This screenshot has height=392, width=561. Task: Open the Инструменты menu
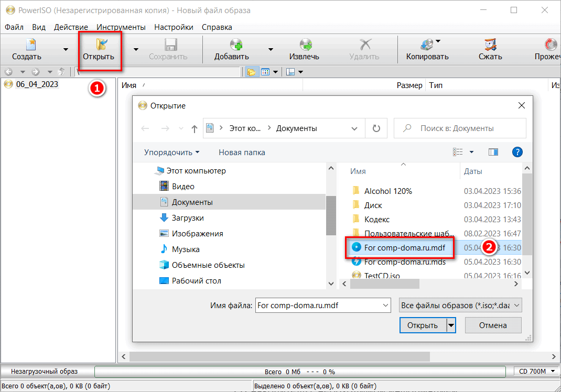(121, 27)
